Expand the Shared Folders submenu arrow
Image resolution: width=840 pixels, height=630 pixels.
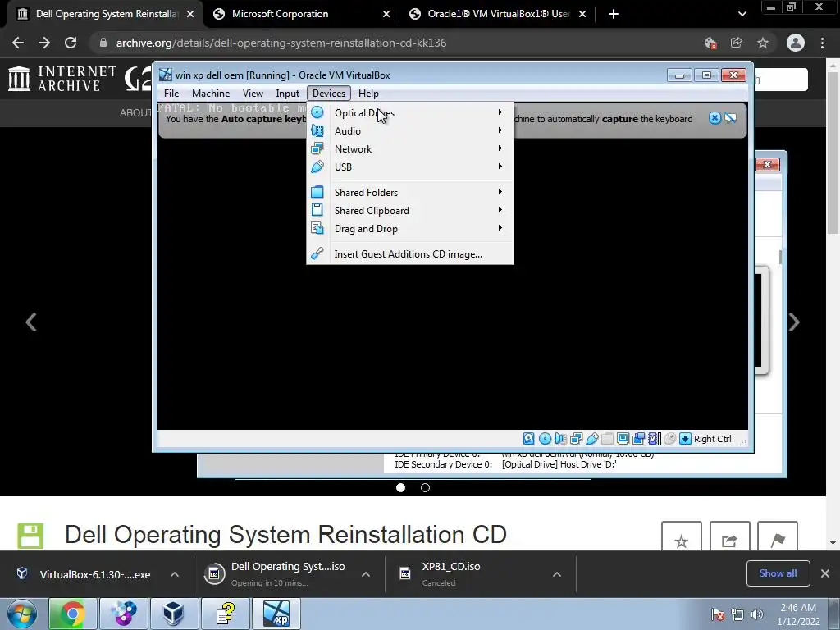coord(500,192)
